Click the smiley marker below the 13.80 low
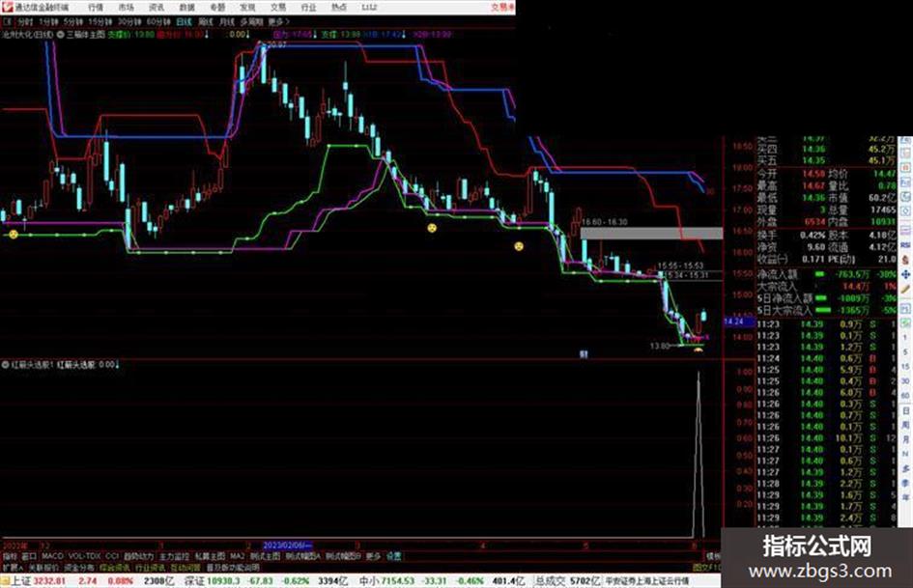 click(x=699, y=350)
